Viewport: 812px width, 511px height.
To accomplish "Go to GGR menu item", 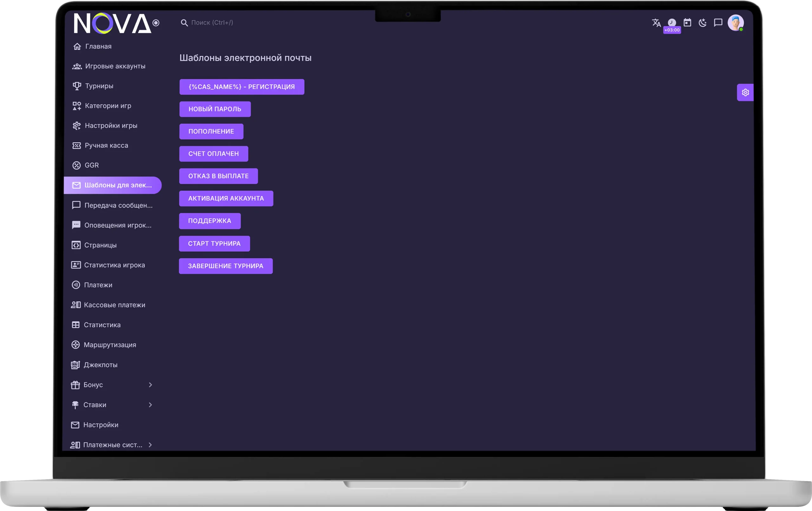I will pos(91,165).
